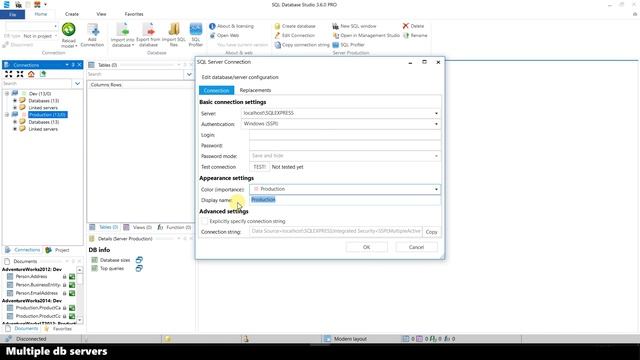Click the Display name input field
Image resolution: width=640 pixels, height=360 pixels.
(x=345, y=200)
